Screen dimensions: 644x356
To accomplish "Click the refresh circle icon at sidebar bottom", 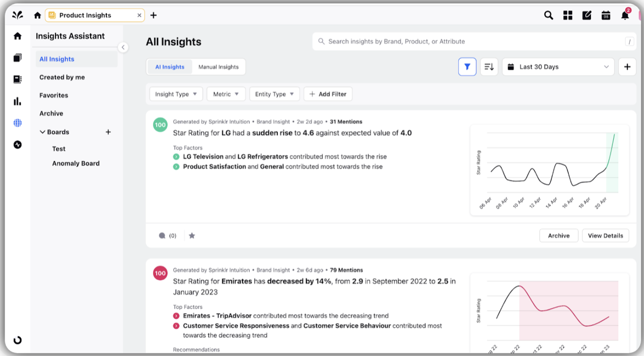I will tap(17, 340).
